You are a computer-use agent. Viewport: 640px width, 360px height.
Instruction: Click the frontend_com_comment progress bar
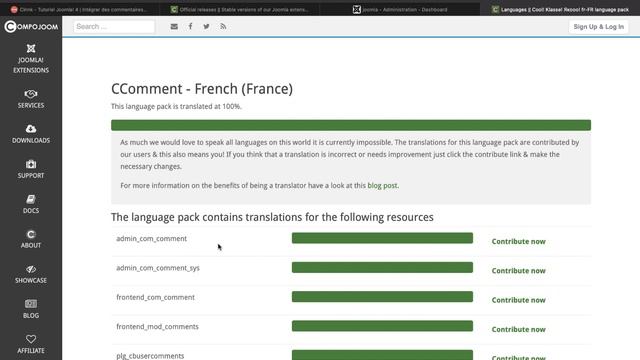click(x=382, y=297)
